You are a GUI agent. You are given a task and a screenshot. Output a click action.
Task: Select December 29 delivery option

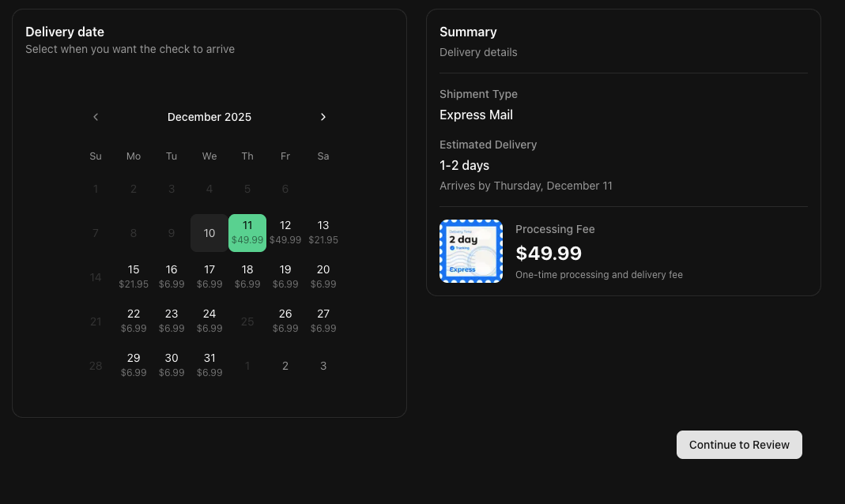point(134,364)
